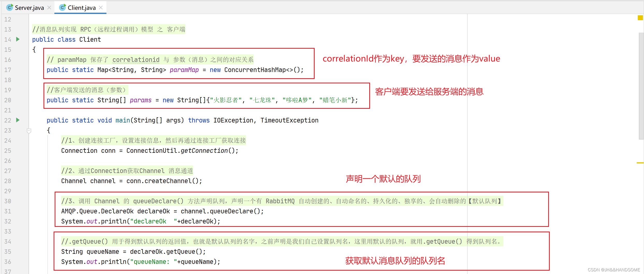Click the RPC comment on line 13

109,30
